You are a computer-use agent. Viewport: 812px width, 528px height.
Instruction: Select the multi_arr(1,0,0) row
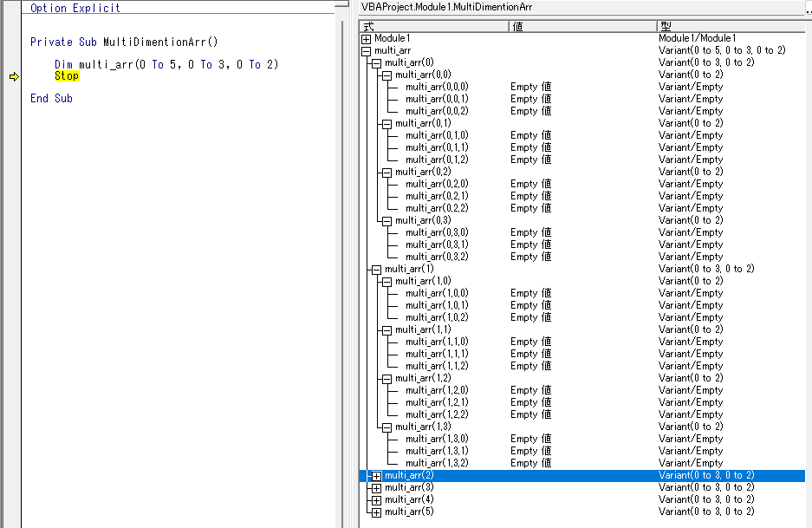click(582, 293)
